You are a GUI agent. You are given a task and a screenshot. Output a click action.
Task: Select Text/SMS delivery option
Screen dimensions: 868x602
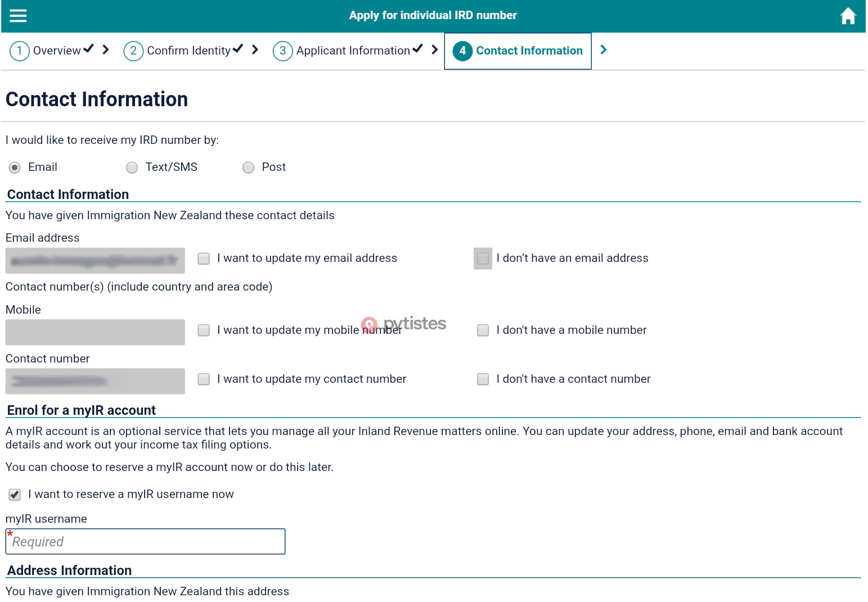click(132, 168)
